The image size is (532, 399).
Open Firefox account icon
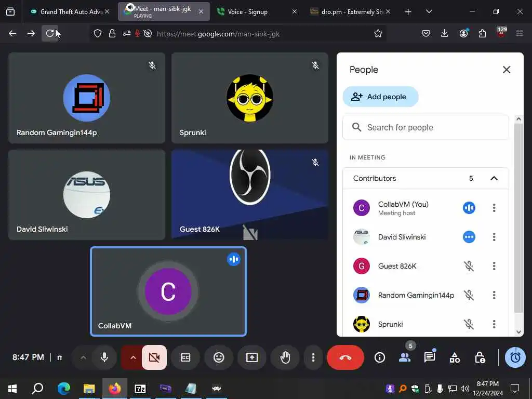[x=463, y=33]
